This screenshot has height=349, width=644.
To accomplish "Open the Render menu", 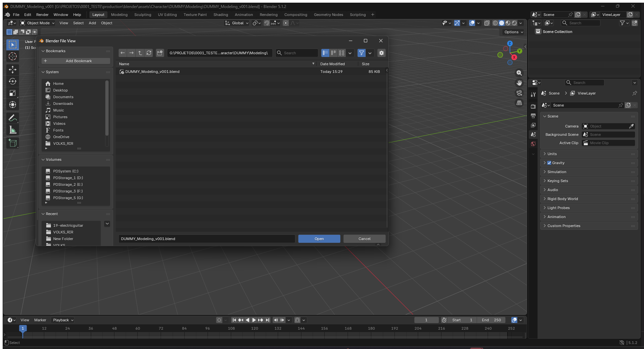I will click(42, 15).
